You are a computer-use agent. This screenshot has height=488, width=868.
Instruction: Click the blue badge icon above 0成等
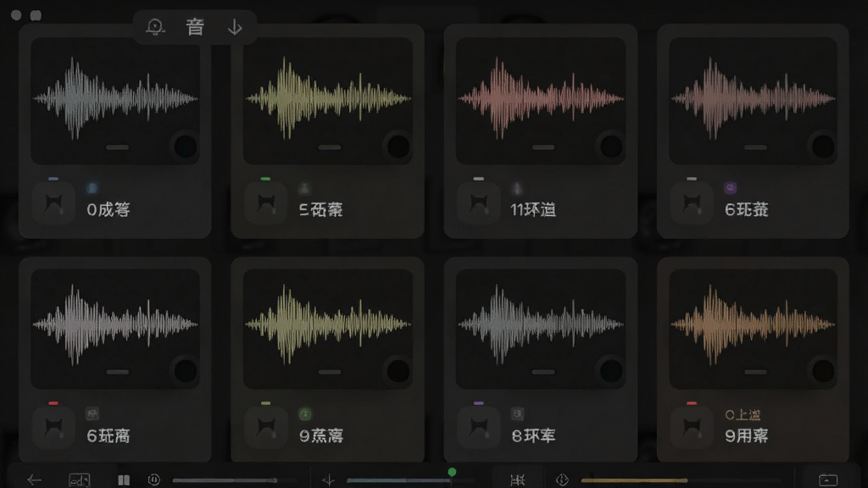point(92,189)
